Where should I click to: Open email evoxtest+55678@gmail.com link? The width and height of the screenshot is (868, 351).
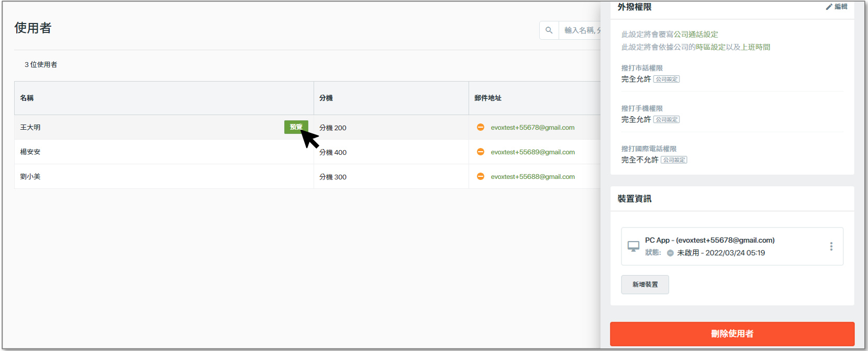point(532,128)
